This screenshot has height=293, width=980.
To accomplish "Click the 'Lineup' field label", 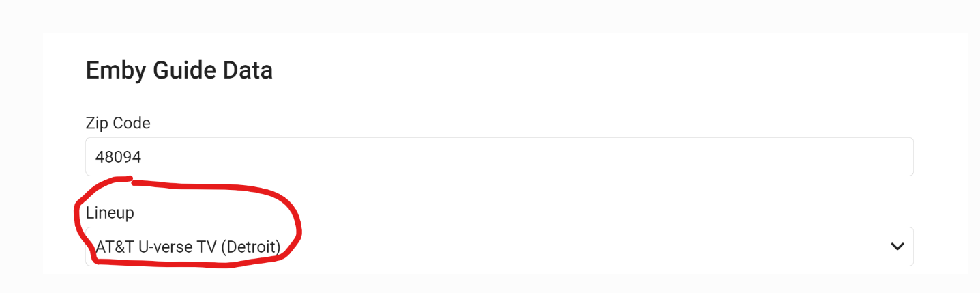I will (x=110, y=212).
